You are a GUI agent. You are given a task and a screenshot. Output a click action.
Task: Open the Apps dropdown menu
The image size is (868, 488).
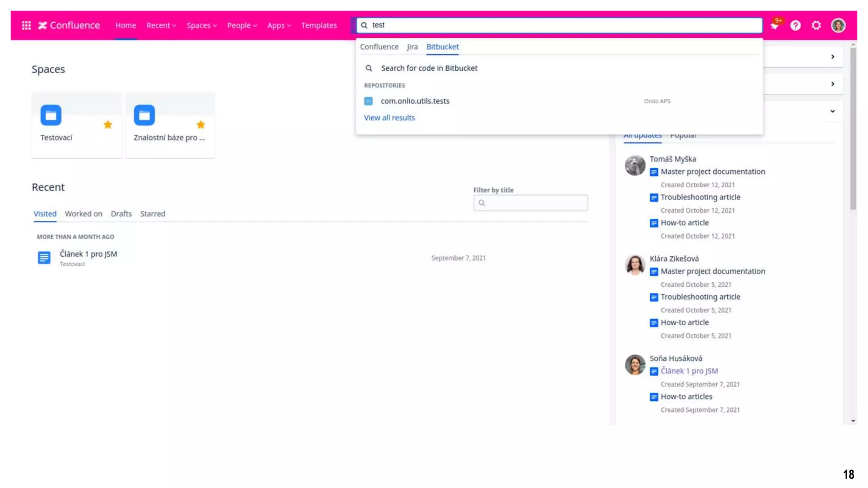(279, 25)
